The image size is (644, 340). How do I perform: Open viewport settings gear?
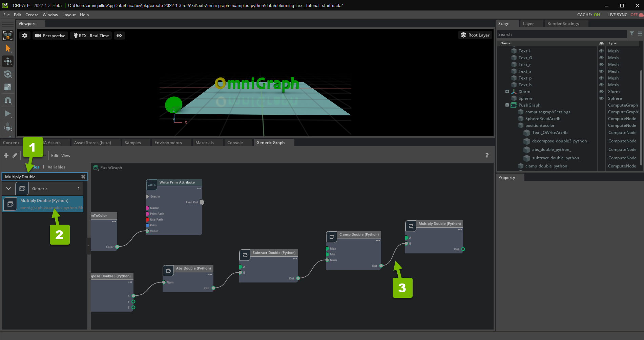tap(25, 36)
